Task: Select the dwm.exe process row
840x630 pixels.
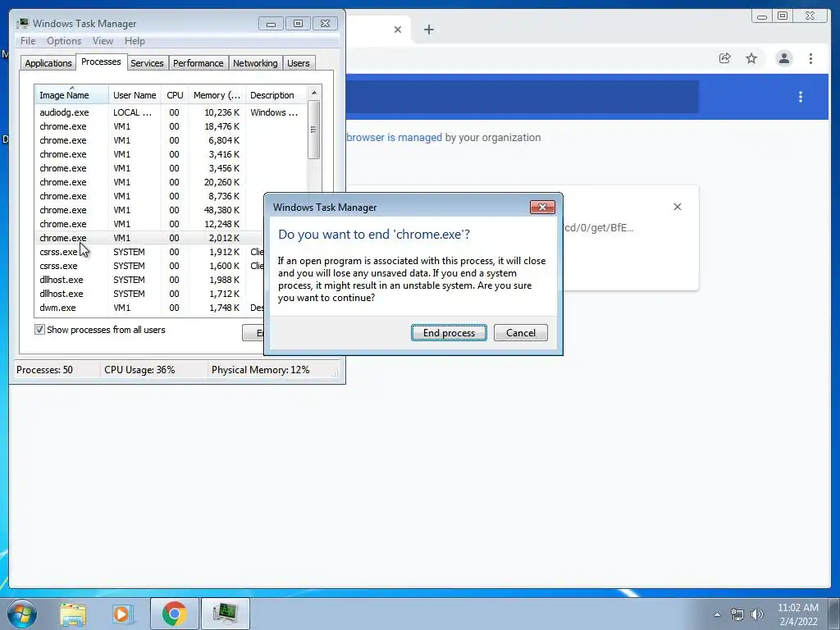Action: 150,308
